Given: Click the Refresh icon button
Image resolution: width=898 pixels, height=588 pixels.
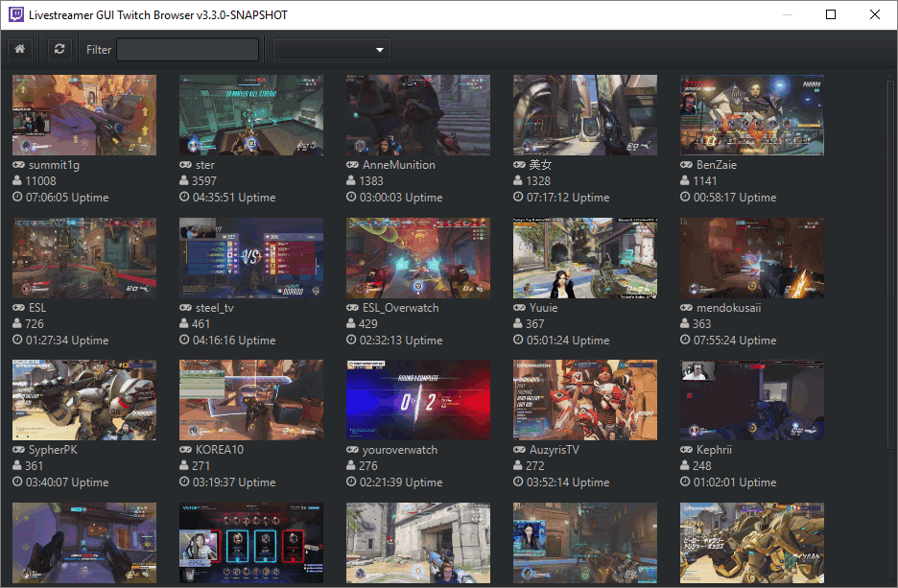Looking at the screenshot, I should tap(59, 49).
